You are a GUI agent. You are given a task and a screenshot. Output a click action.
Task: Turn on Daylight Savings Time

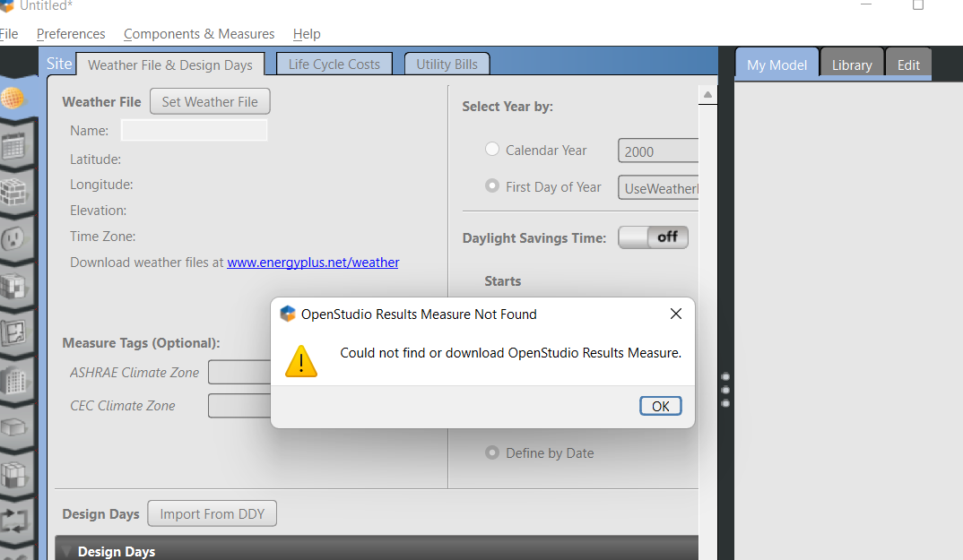coord(653,237)
